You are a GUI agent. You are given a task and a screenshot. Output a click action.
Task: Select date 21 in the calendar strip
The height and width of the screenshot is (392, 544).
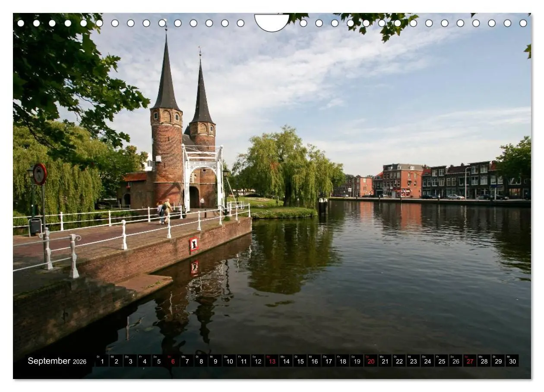tap(385, 361)
